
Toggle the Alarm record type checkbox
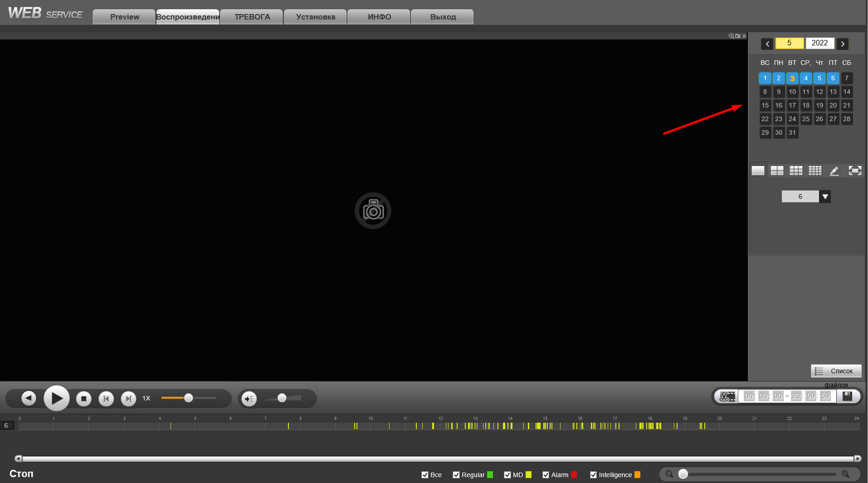[x=546, y=475]
